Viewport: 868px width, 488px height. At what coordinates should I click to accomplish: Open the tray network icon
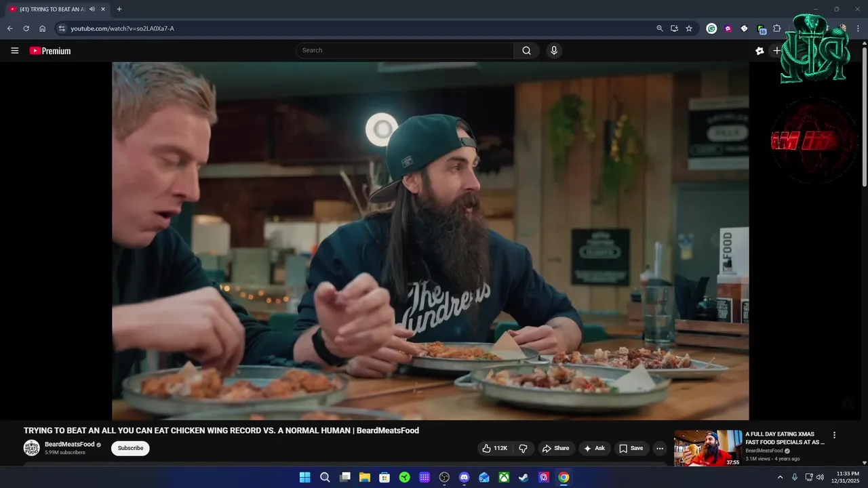coord(808,477)
